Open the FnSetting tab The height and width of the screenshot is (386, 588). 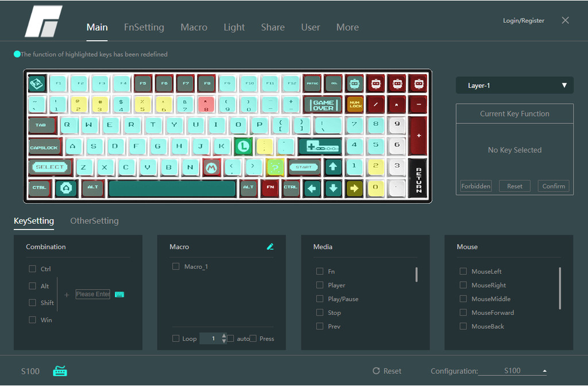(x=144, y=27)
